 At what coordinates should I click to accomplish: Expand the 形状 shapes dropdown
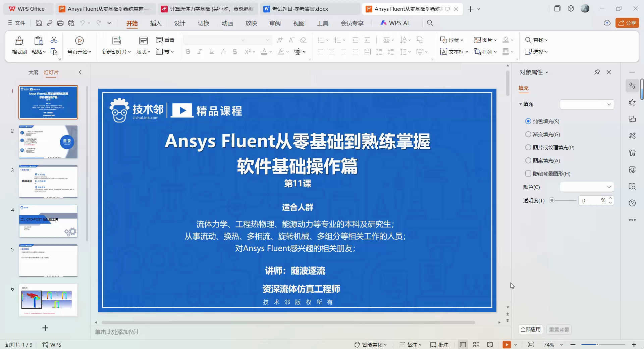(x=451, y=40)
